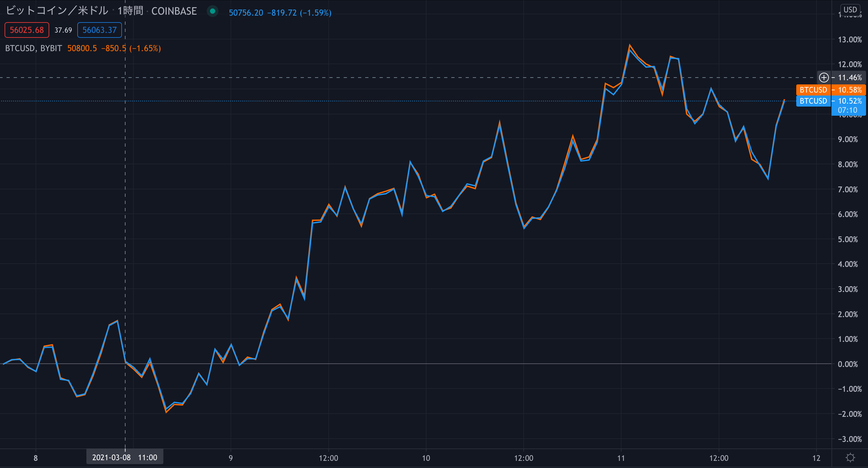Screen dimensions: 868x468
Task: Select the BTCUSD, BYBIT legend entry
Action: pyautogui.click(x=34, y=49)
